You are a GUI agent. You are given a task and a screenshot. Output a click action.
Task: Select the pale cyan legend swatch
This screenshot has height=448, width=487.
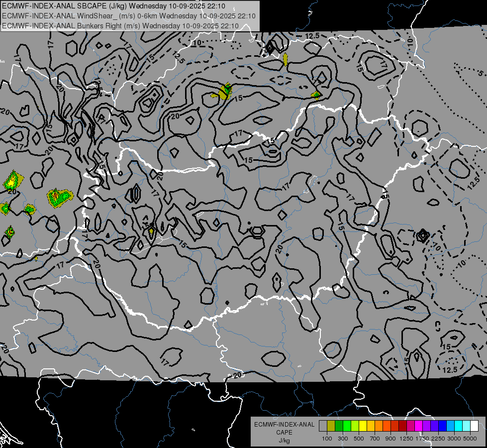point(466,426)
